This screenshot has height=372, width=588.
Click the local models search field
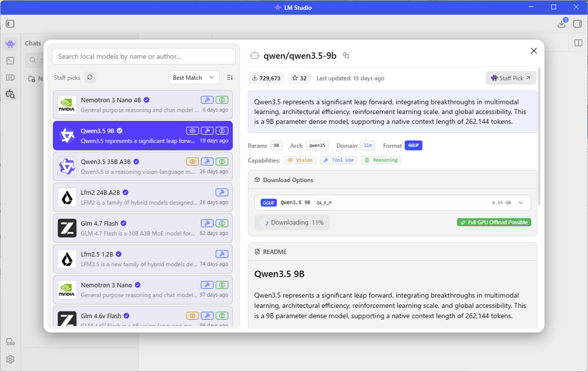click(x=143, y=56)
